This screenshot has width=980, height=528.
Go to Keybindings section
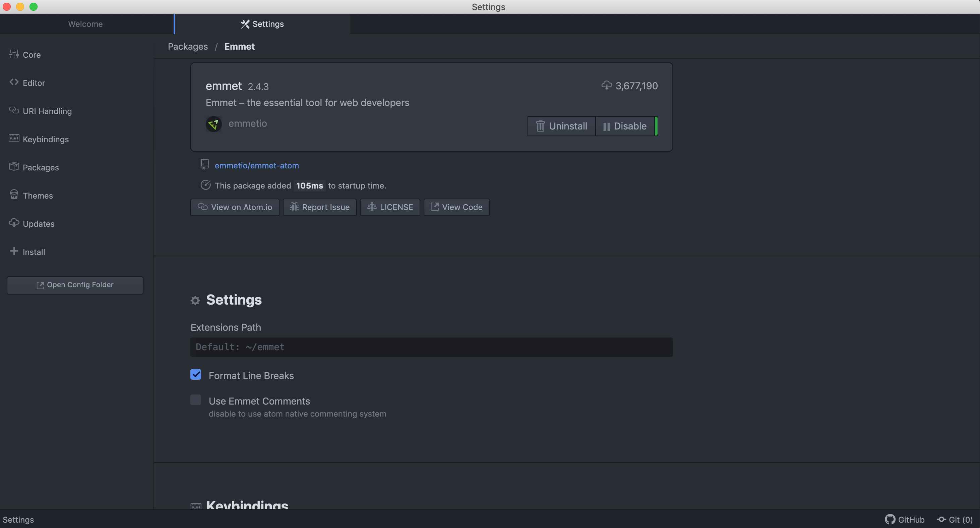pos(45,139)
